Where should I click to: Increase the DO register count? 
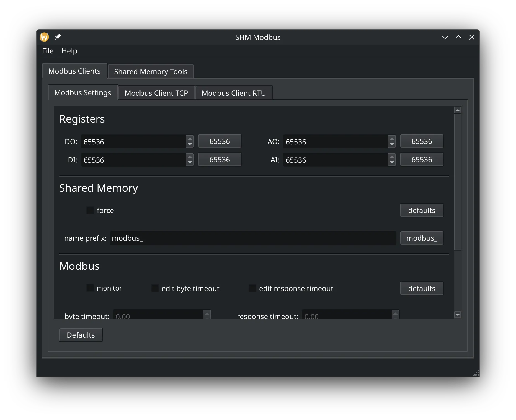tap(190, 139)
